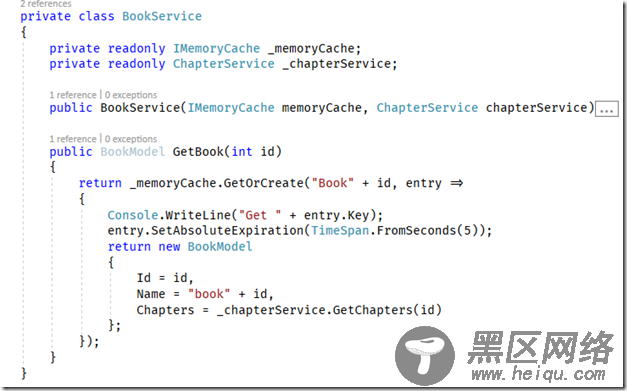
Task: Click the "book" string literal in Name assignment
Action: [x=209, y=294]
